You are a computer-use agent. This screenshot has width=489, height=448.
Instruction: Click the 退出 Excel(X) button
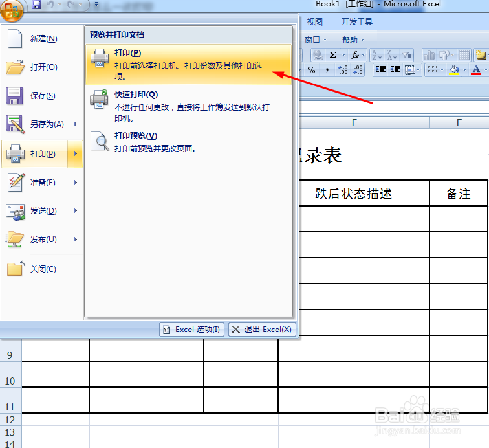[x=262, y=330]
